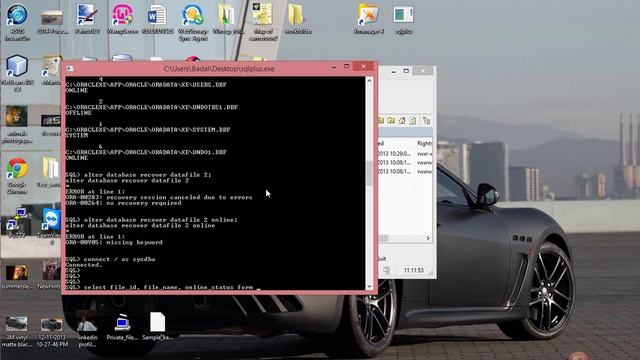Minimize the sqlplus.exe window
Image resolution: width=640 pixels, height=360 pixels.
(334, 67)
